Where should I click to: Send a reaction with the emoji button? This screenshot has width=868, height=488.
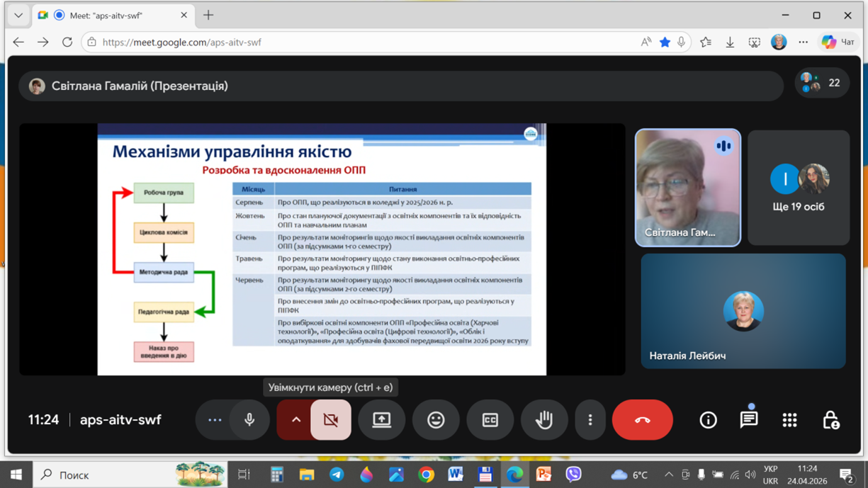pyautogui.click(x=436, y=420)
